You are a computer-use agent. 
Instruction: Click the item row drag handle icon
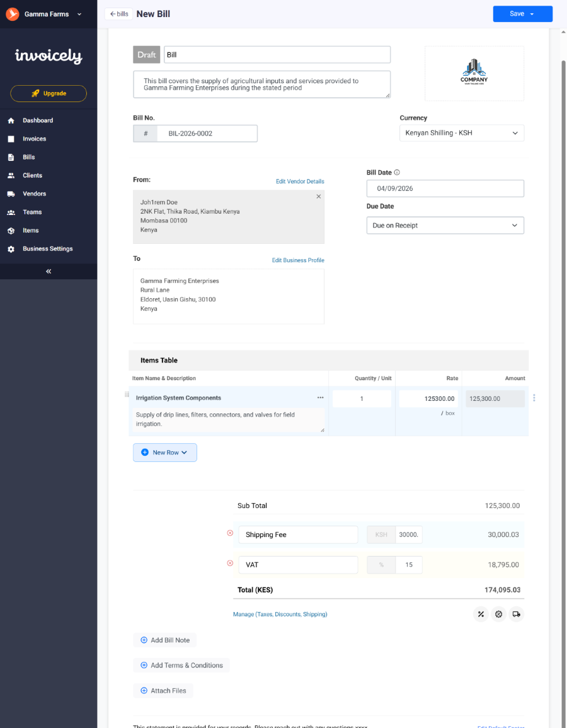click(127, 394)
